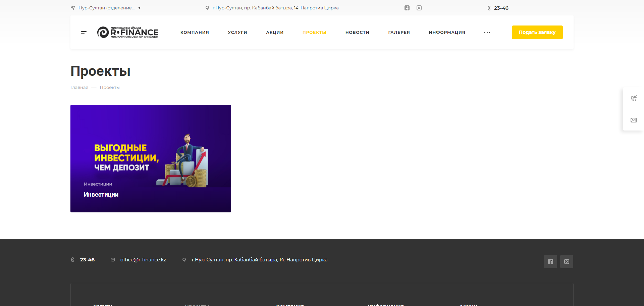This screenshot has width=644, height=306.
Task: Open the Услуги navigation menu
Action: [x=237, y=33]
